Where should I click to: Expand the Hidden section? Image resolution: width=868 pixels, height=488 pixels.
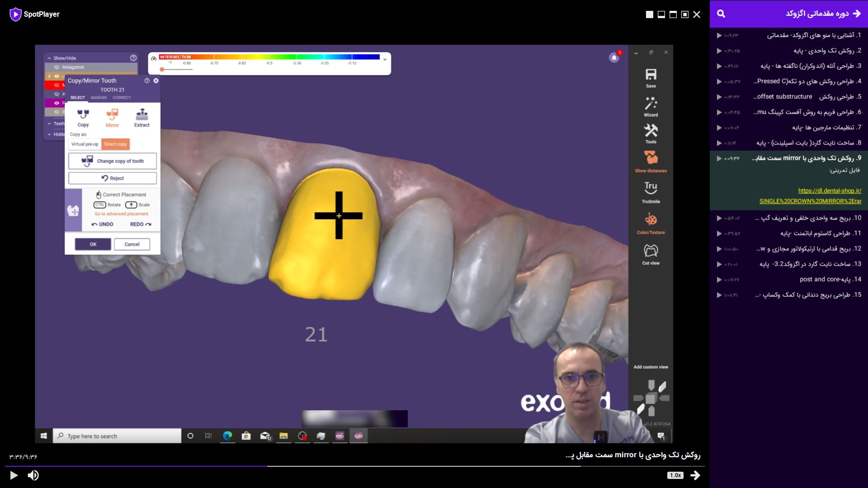point(49,134)
